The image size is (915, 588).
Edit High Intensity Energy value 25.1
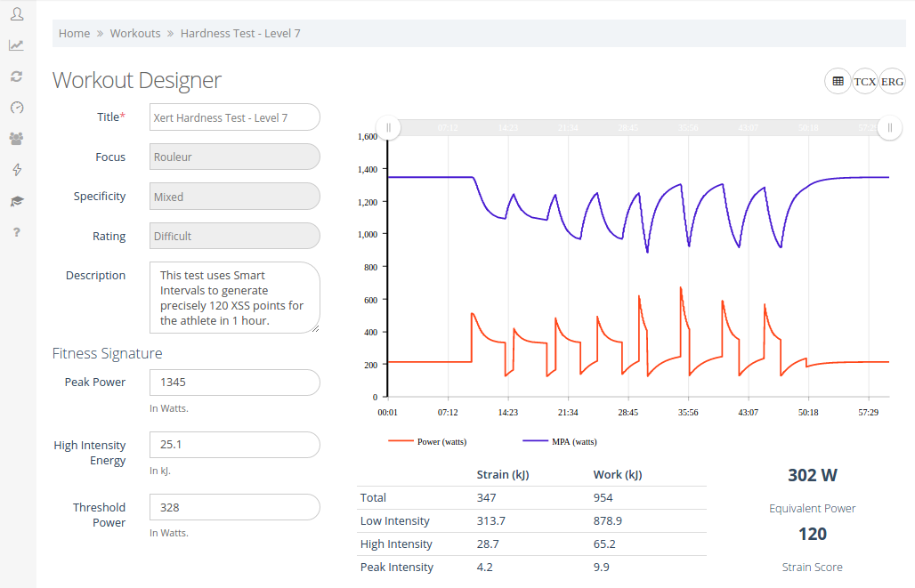pos(235,445)
